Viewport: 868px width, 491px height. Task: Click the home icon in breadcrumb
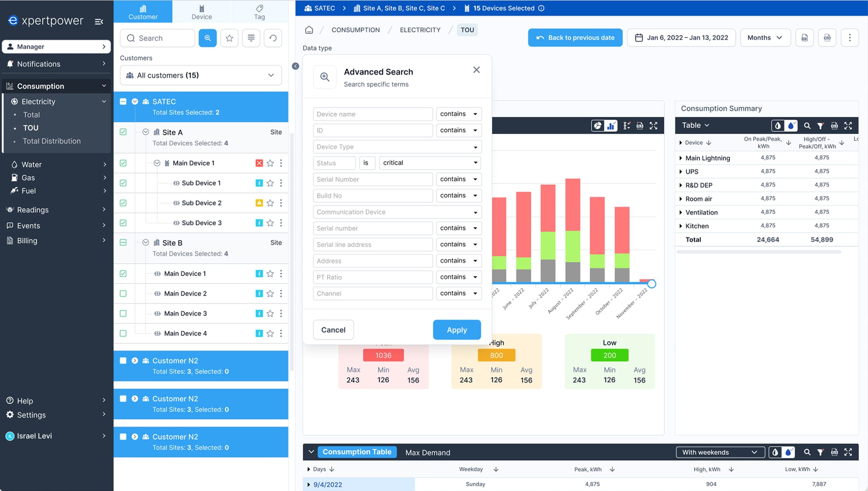pos(309,30)
